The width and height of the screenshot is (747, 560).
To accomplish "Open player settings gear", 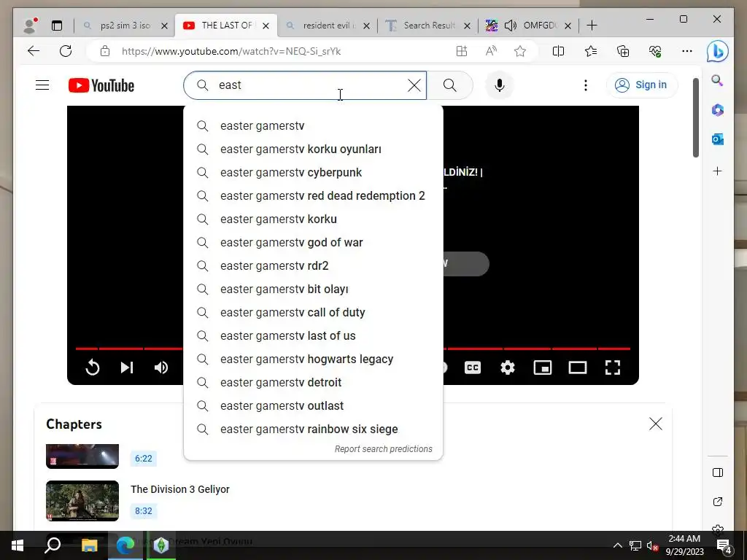I will tap(508, 367).
